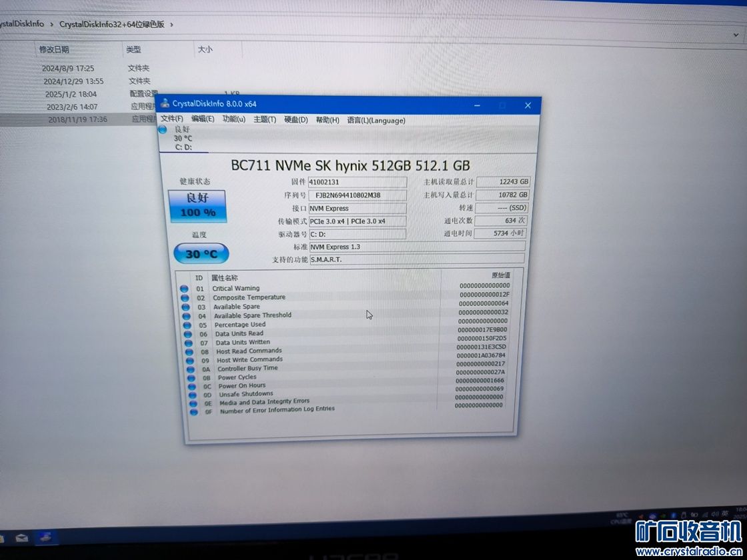
Task: Click the CrystalDiskInfo title bar app icon
Action: [x=165, y=103]
